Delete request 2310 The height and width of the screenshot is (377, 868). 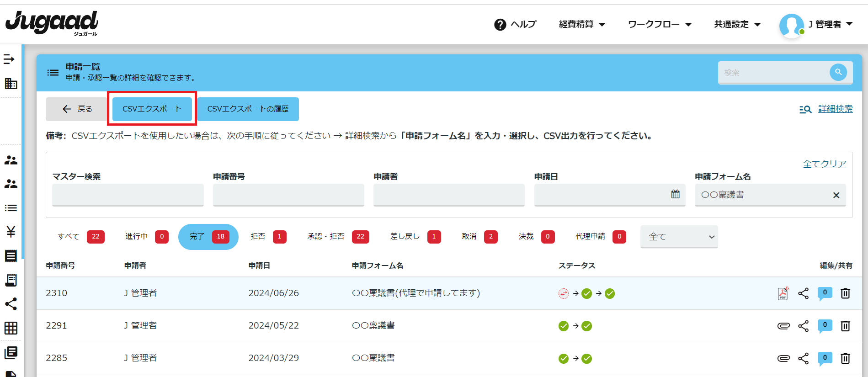[845, 293]
